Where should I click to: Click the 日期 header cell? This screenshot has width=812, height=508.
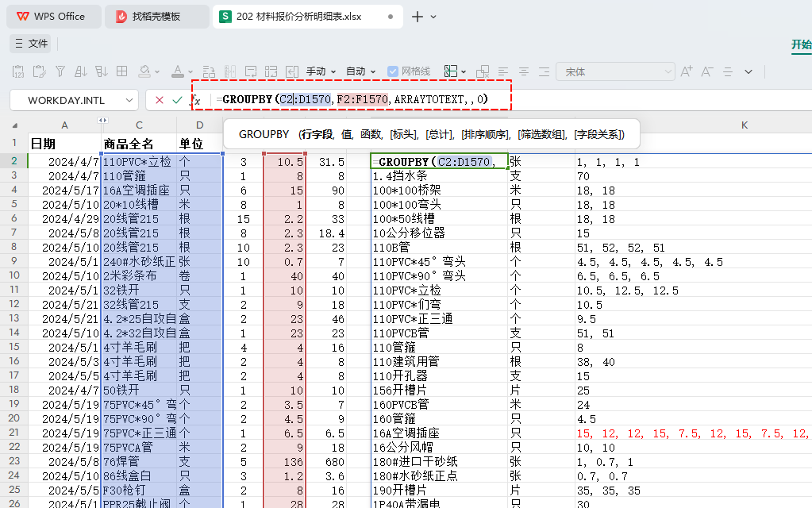64,144
